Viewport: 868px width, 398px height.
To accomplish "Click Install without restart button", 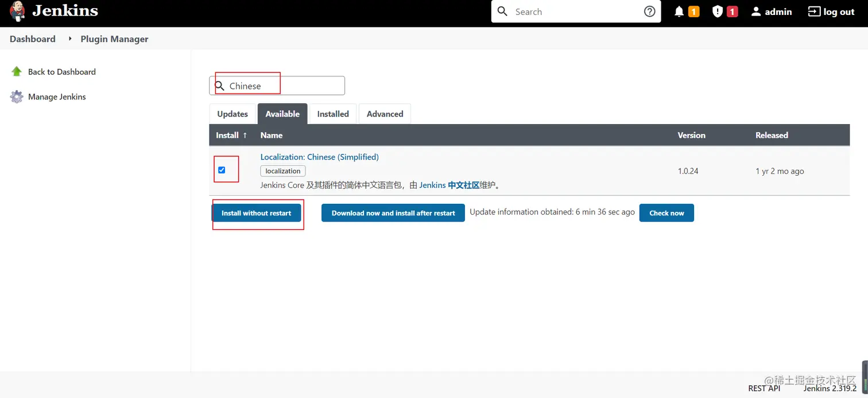I will (257, 213).
